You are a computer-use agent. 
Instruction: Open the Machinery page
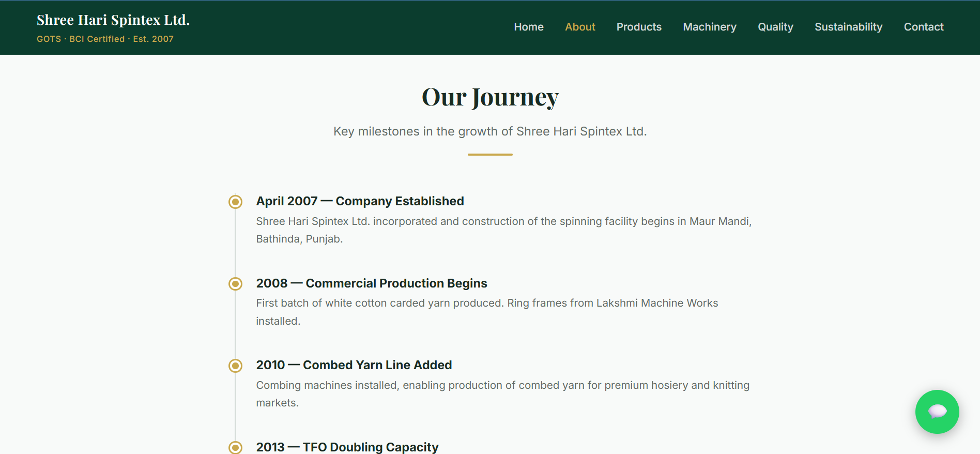(x=710, y=27)
